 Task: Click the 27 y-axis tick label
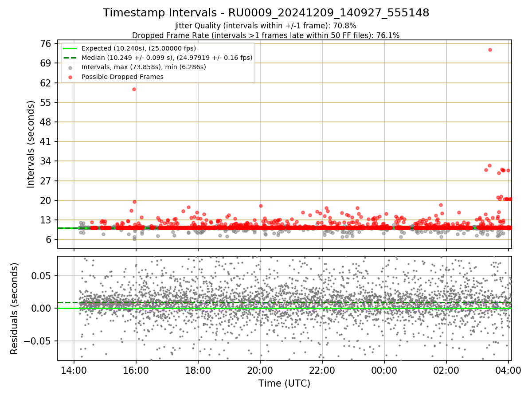point(46,181)
